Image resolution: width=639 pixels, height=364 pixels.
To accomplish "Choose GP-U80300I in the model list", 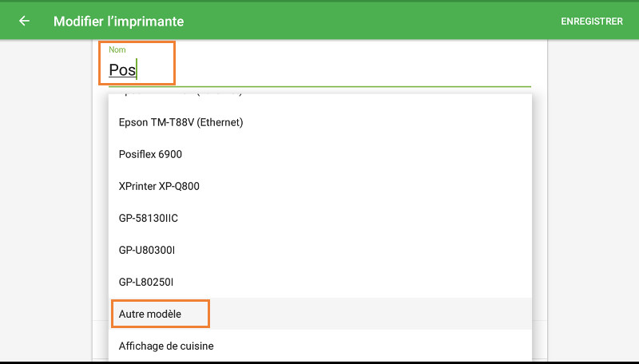I will 147,250.
